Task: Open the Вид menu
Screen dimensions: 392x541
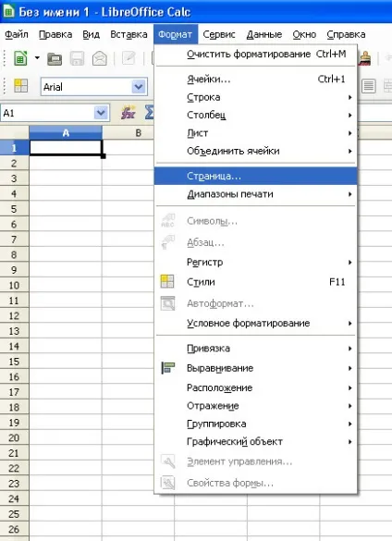Action: pos(92,34)
